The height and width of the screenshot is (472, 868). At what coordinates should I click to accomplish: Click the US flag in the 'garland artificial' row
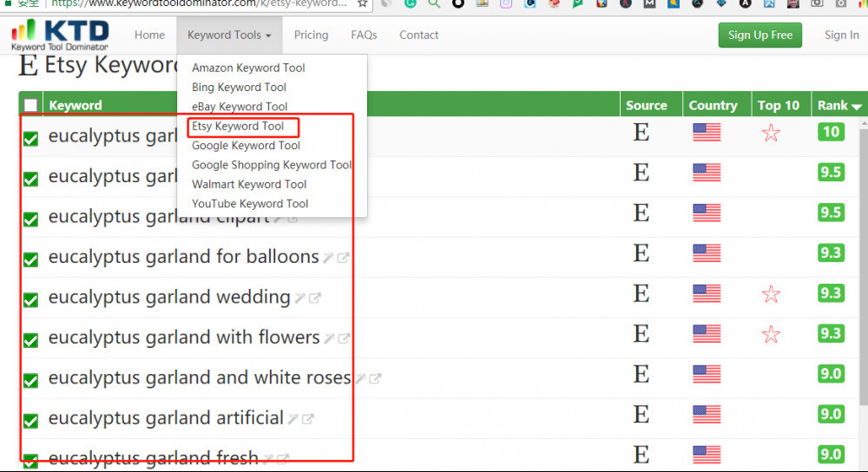coord(707,415)
